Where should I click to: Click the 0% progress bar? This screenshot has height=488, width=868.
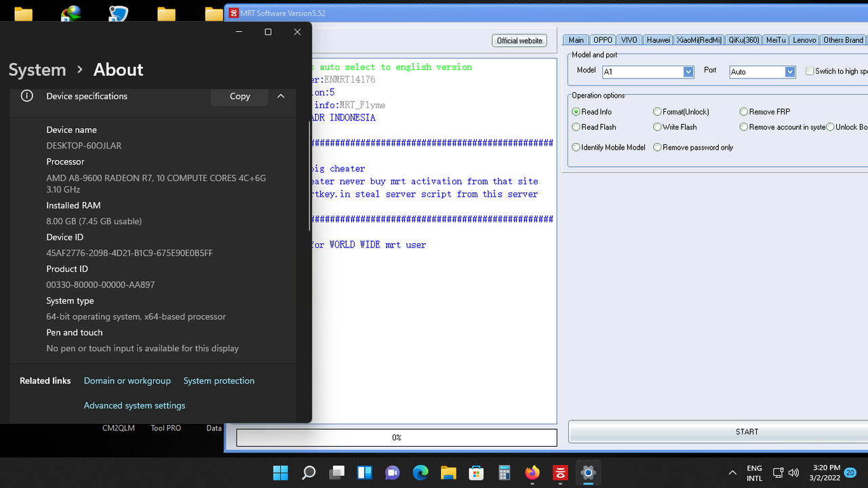click(x=396, y=437)
